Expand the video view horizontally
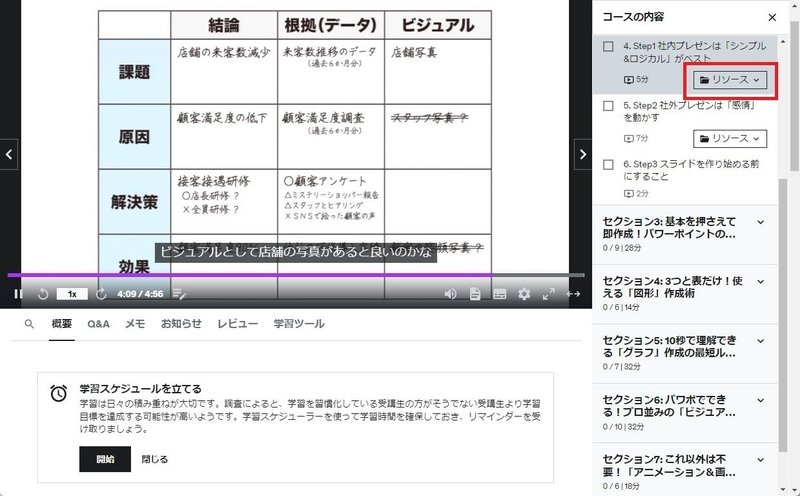800x496 pixels. (573, 294)
